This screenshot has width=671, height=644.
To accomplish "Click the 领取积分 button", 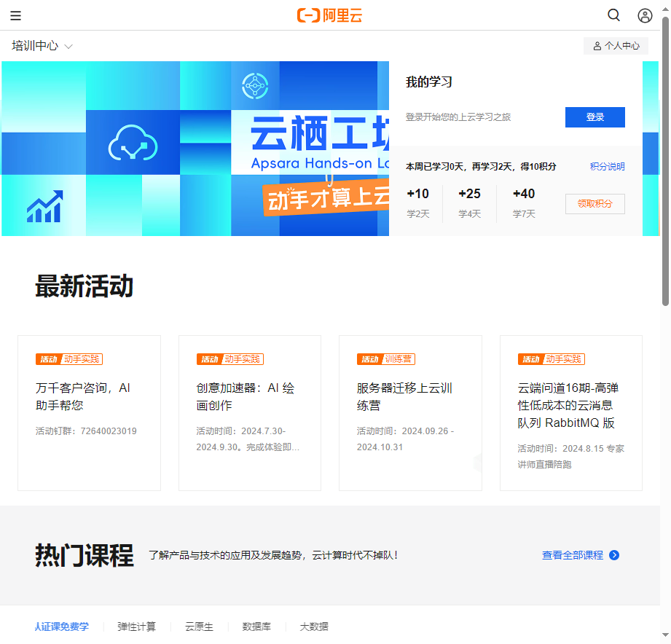I will pos(595,204).
